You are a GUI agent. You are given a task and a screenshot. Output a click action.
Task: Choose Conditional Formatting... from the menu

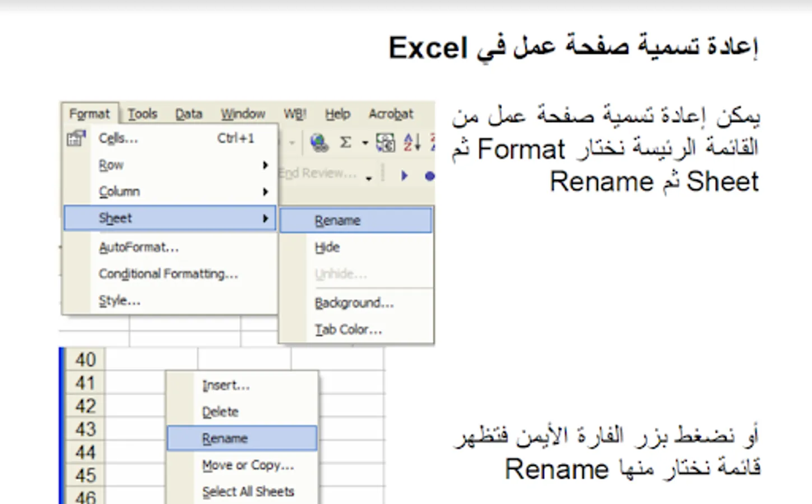(x=170, y=274)
